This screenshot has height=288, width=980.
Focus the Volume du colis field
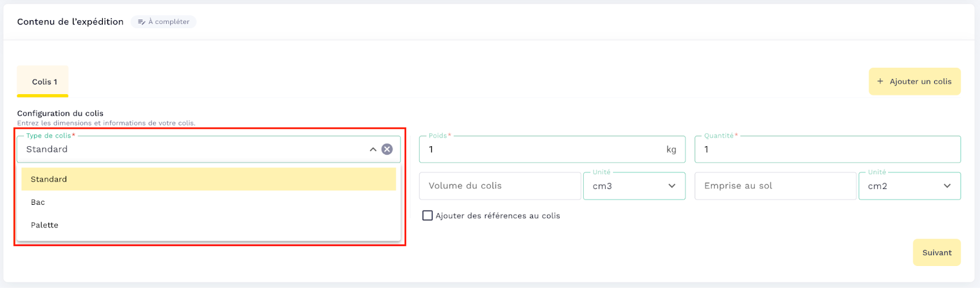(499, 186)
